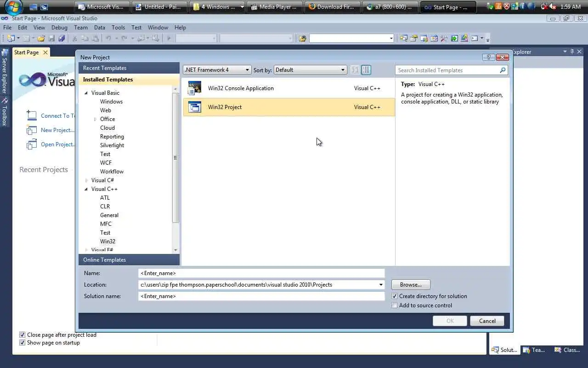
Task: Click the Copy toolbar icon
Action: 85,39
